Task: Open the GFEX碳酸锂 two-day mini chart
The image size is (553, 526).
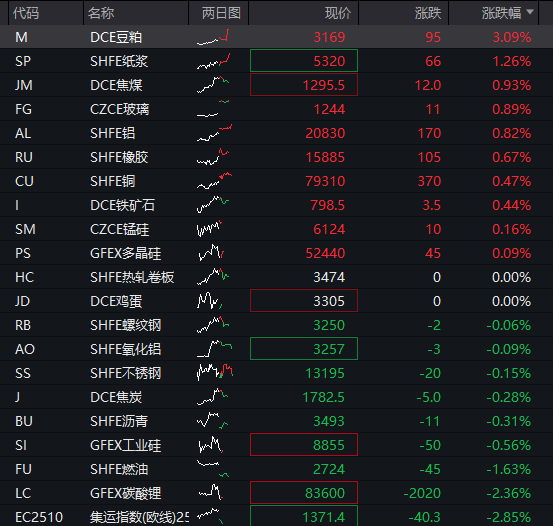Action: tap(210, 493)
